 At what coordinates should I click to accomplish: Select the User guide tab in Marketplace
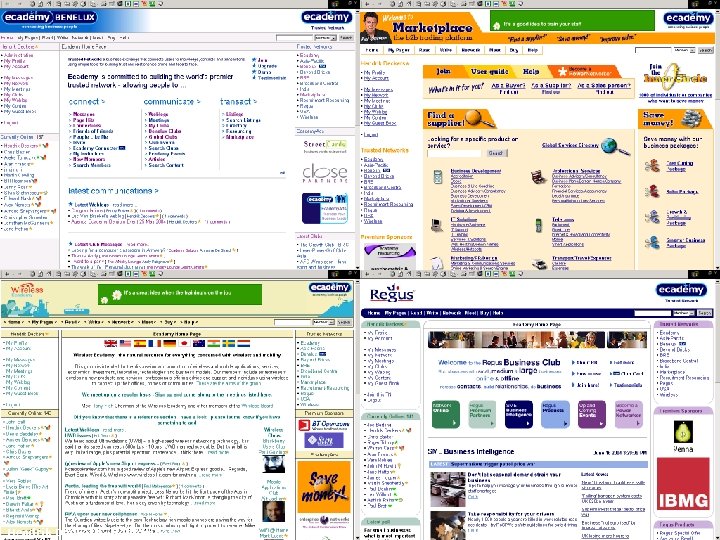click(489, 72)
